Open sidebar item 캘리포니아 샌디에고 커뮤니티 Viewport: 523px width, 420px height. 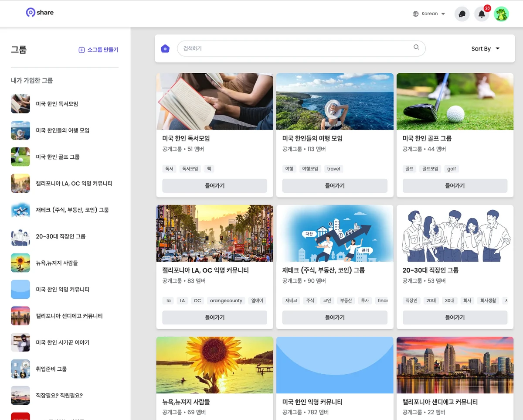pyautogui.click(x=65, y=316)
